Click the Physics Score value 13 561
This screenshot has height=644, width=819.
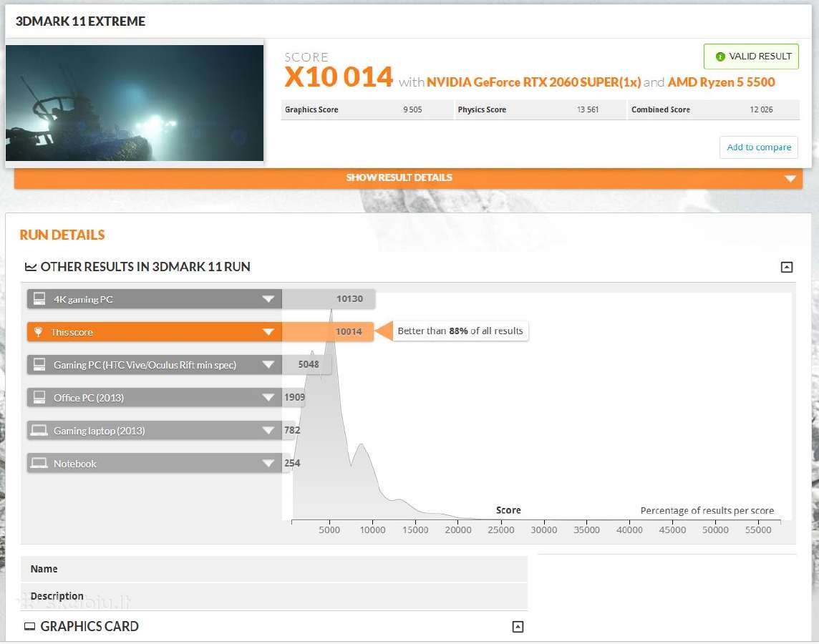pos(588,109)
